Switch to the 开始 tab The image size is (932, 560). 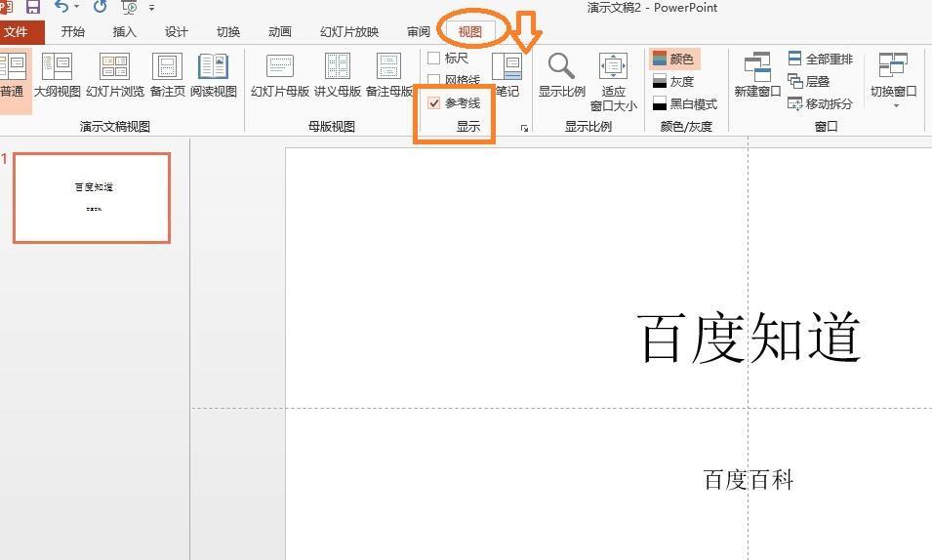(x=72, y=32)
